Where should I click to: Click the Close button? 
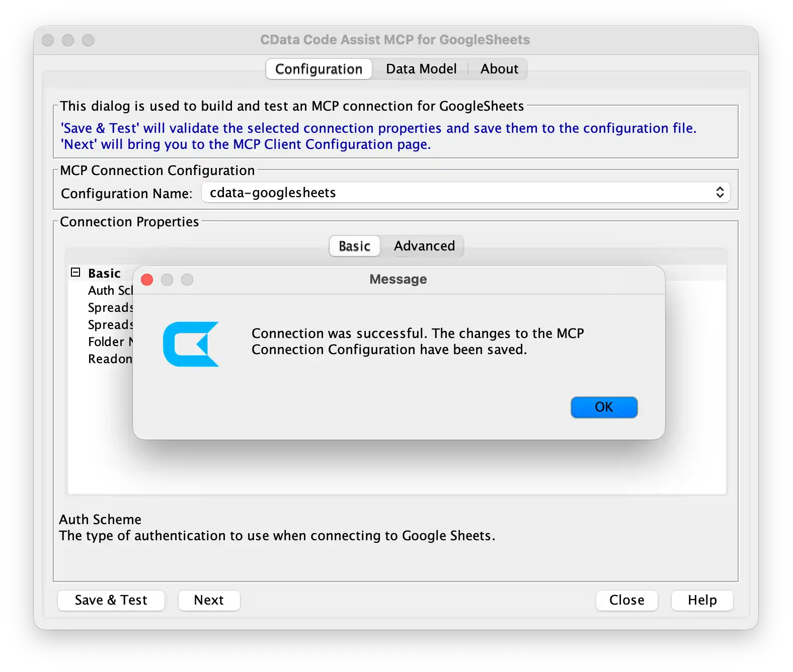point(626,600)
